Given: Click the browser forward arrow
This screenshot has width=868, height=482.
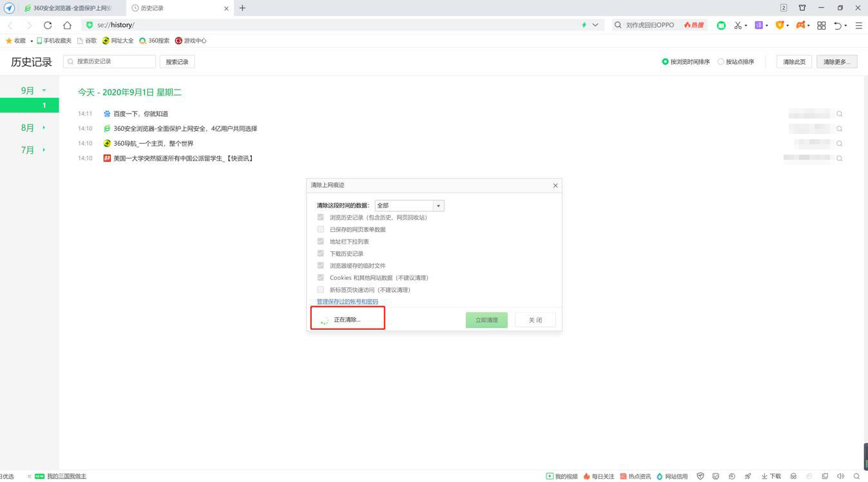Looking at the screenshot, I should click(28, 25).
